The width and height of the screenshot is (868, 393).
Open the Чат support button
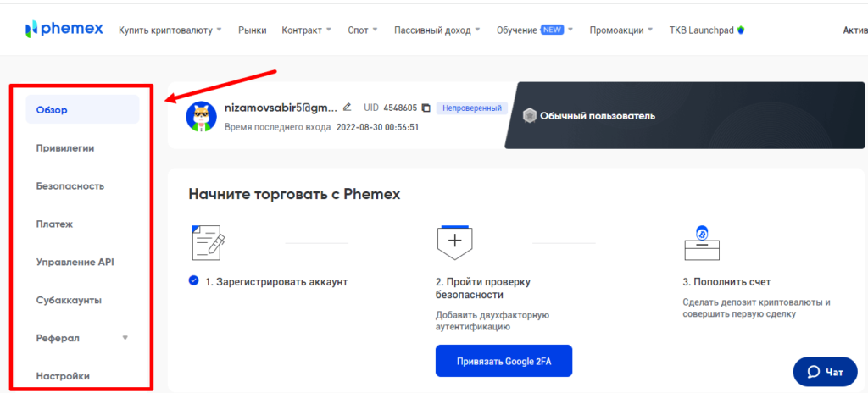tap(826, 371)
